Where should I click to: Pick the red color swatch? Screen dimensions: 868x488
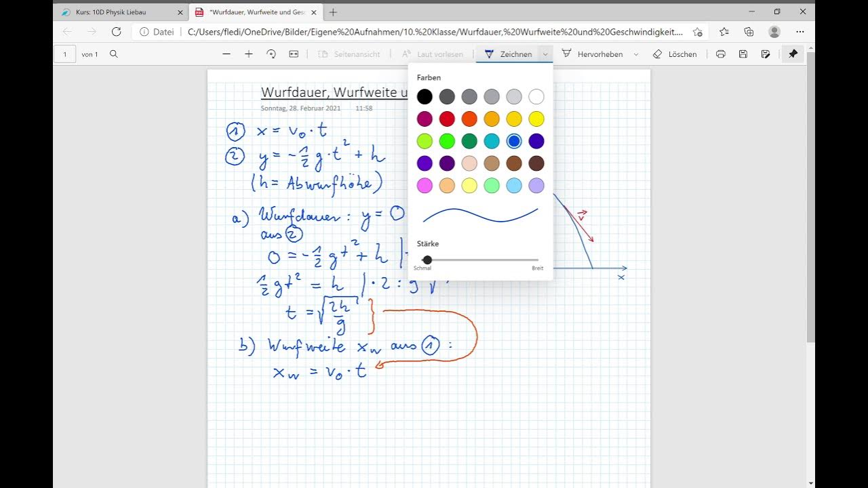point(447,119)
